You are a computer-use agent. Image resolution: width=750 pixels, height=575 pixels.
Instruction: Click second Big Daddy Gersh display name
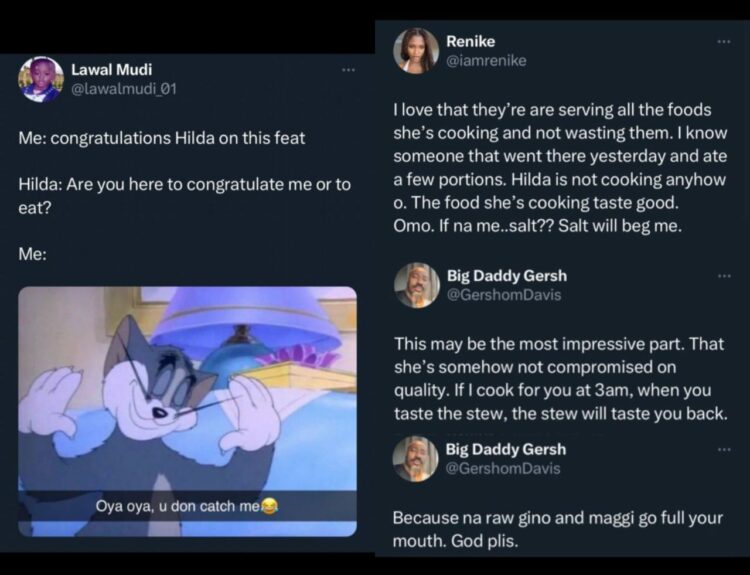click(x=506, y=450)
